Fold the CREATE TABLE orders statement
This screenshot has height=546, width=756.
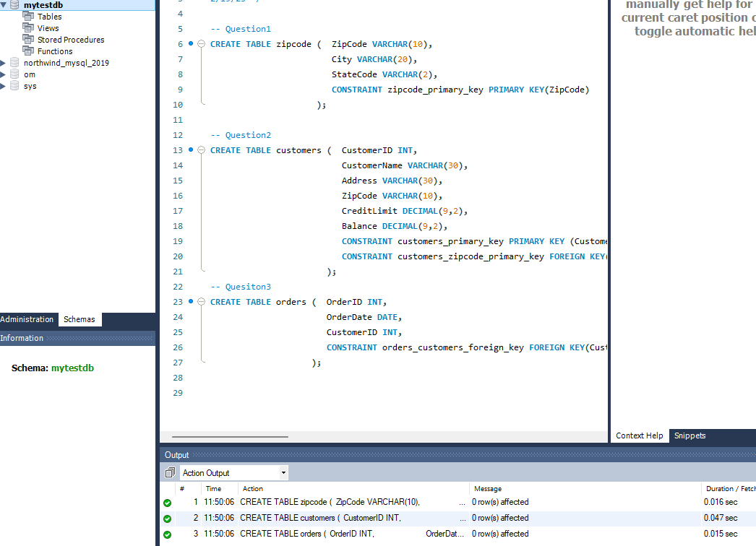tap(202, 302)
